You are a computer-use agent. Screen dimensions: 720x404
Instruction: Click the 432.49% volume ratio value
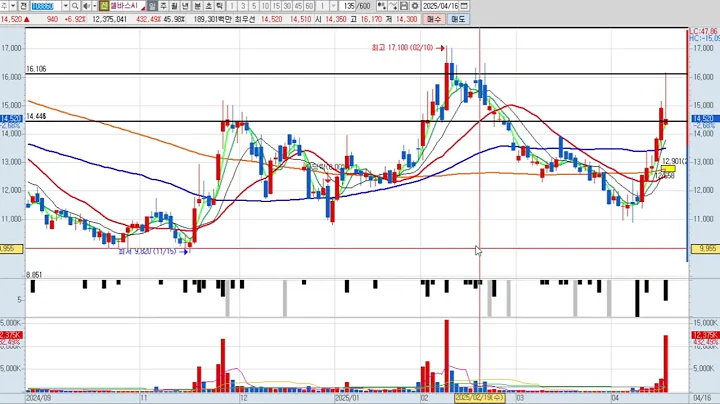tap(148, 19)
